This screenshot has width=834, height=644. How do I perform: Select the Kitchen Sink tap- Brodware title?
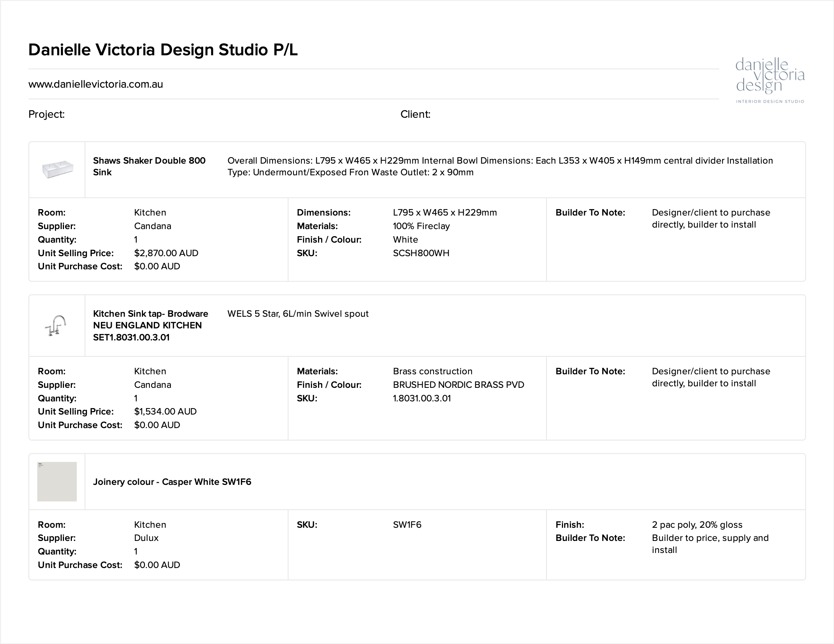coord(151,326)
